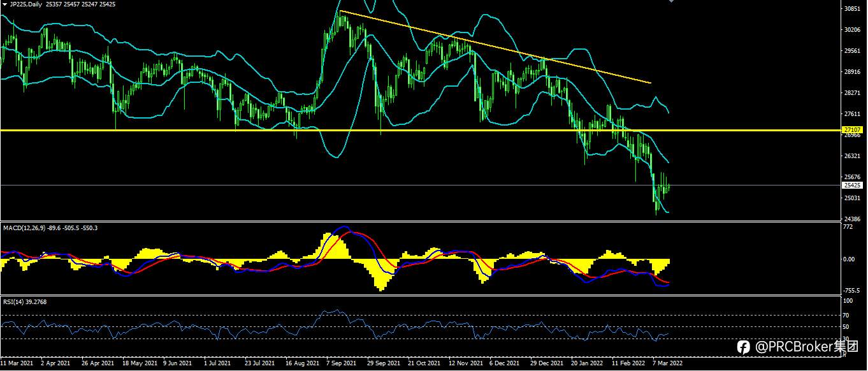Click the 6 Dec 2021 date label
The width and height of the screenshot is (868, 371).
505,363
